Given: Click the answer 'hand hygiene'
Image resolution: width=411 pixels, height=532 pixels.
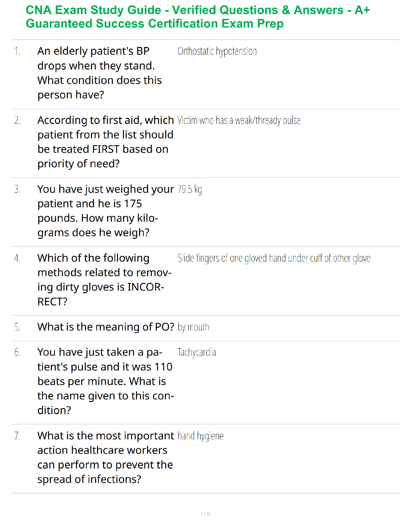Looking at the screenshot, I should coord(200,436).
